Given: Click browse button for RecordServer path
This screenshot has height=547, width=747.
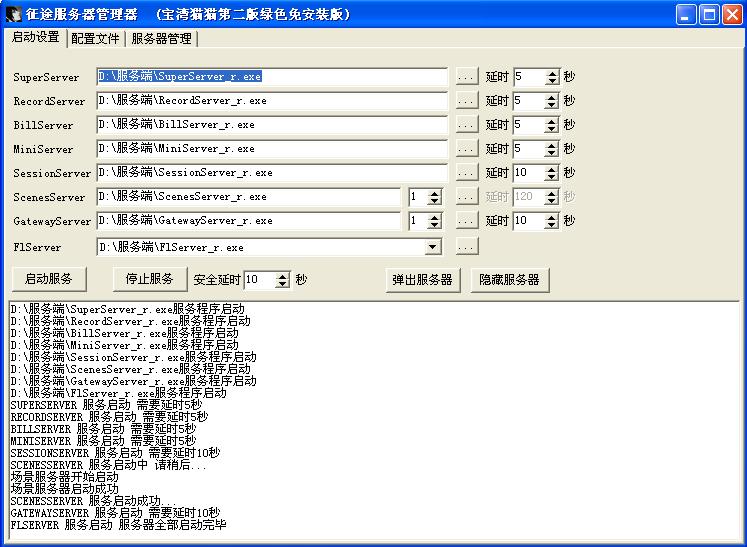Looking at the screenshot, I should click(466, 100).
